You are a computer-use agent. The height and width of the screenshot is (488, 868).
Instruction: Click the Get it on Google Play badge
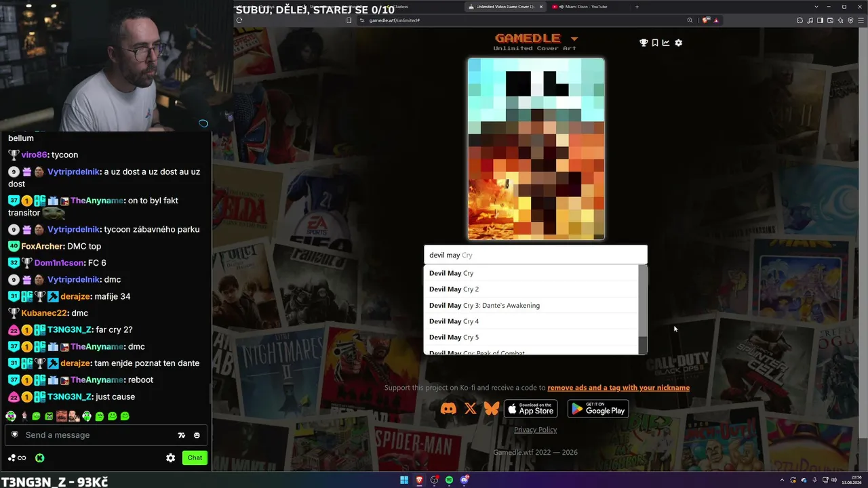(x=598, y=409)
